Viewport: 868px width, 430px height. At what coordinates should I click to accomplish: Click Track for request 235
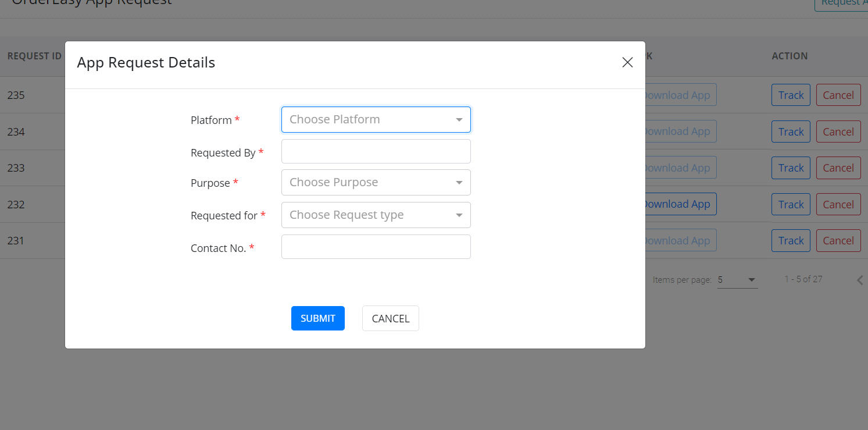(791, 95)
